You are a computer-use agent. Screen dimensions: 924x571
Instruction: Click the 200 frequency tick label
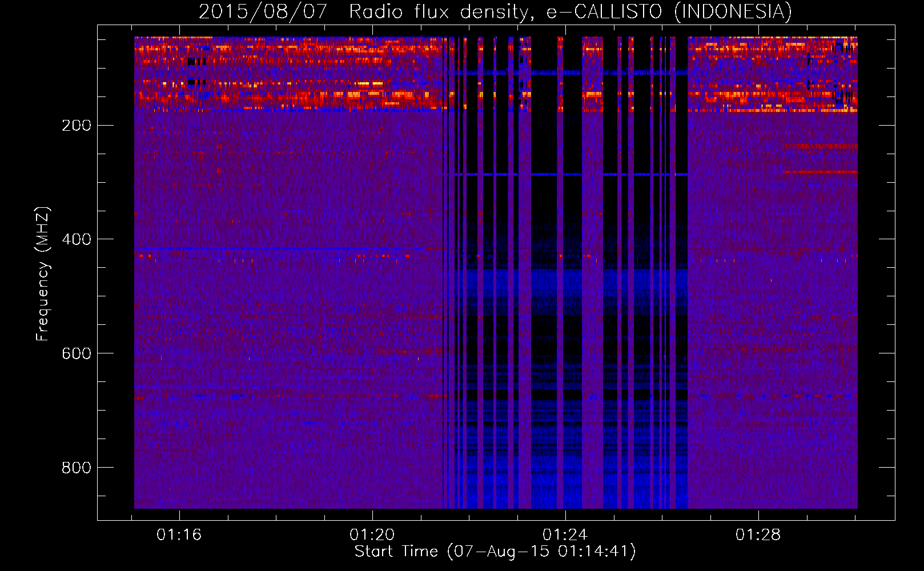click(77, 125)
